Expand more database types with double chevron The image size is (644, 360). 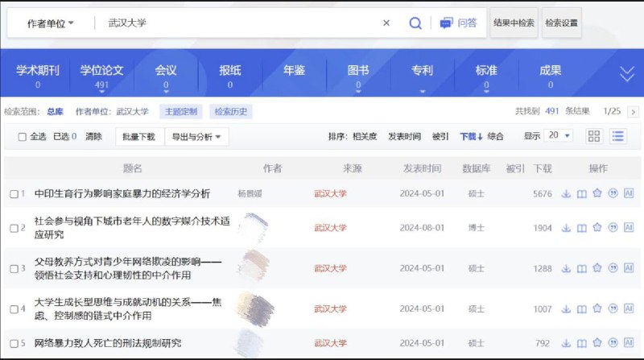pyautogui.click(x=627, y=74)
